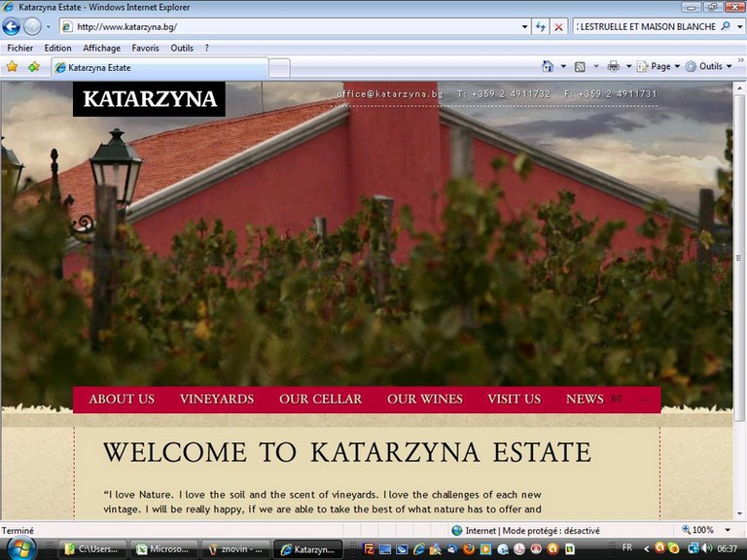
Task: Go to the OUR WINES page
Action: coord(424,399)
